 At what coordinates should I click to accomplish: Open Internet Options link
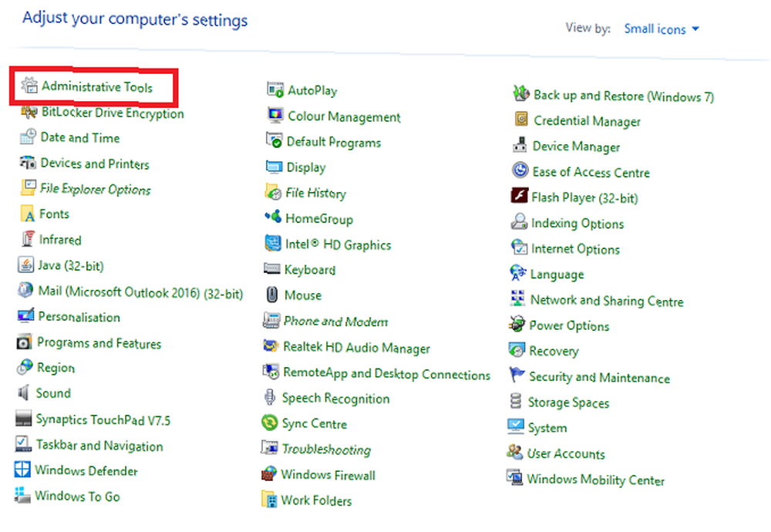(x=575, y=249)
